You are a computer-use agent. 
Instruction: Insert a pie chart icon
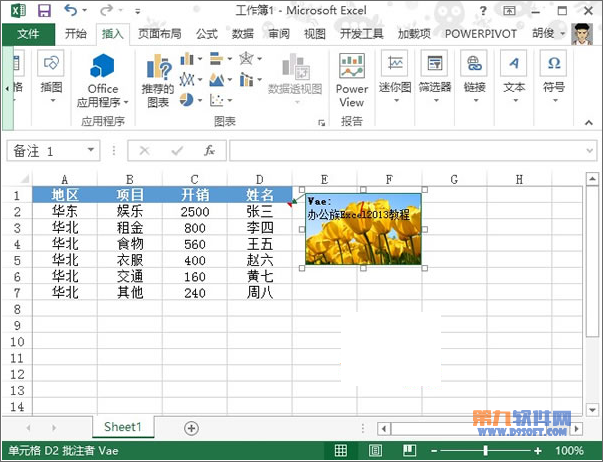tap(187, 100)
